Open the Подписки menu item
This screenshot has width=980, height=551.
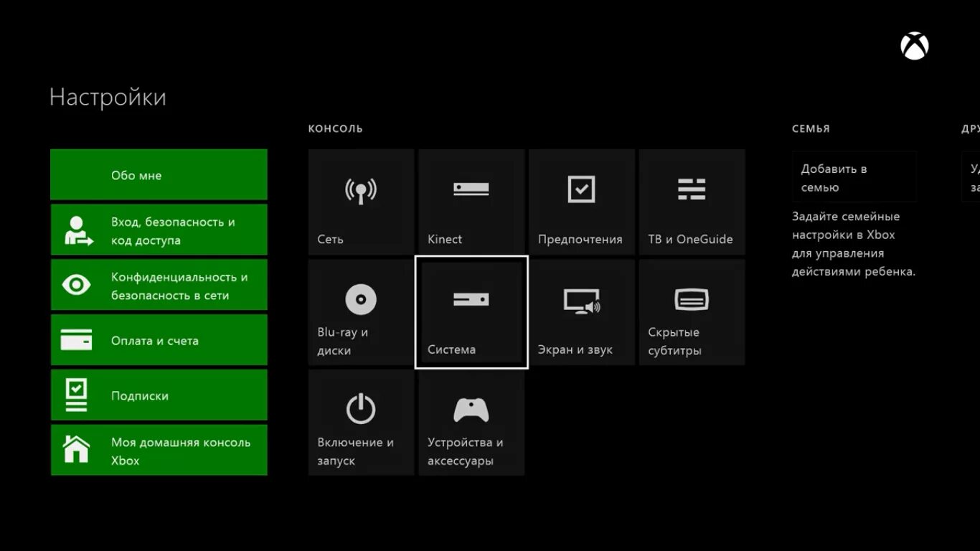coord(159,395)
